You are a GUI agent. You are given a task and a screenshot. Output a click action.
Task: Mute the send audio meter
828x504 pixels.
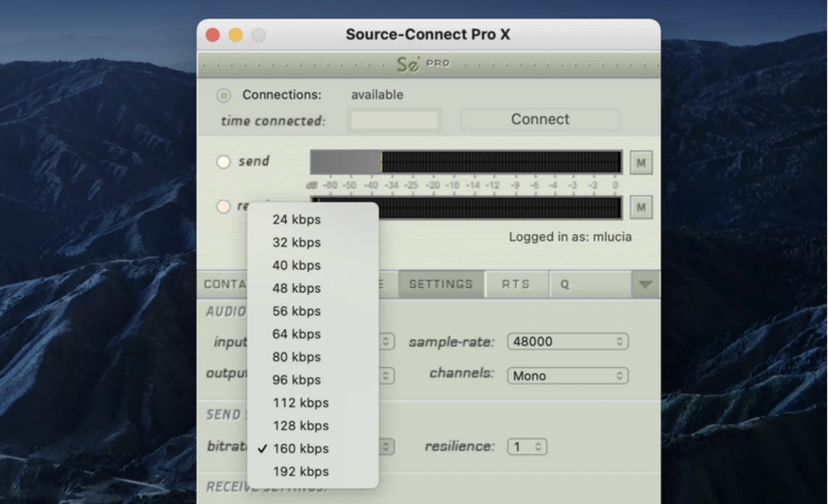coord(641,163)
